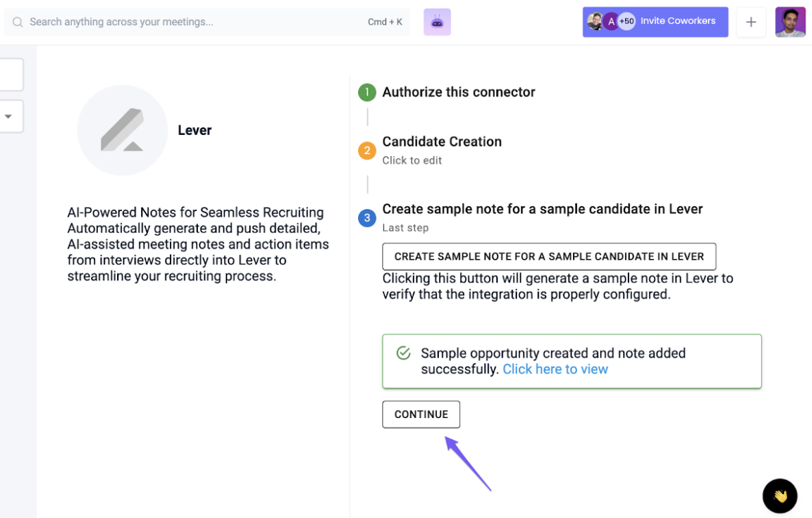Create sample note for candidate in Lever
Image resolution: width=812 pixels, height=518 pixels.
(549, 256)
